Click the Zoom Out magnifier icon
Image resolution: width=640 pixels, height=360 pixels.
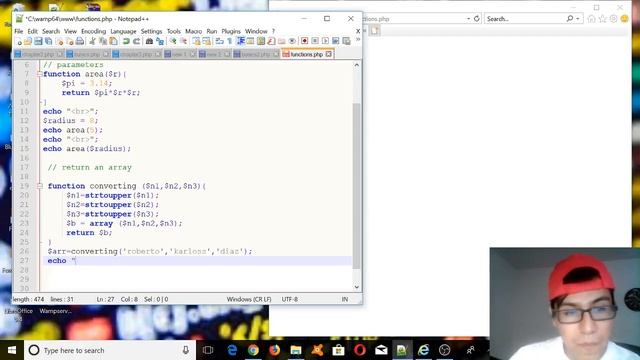pyautogui.click(x=183, y=41)
